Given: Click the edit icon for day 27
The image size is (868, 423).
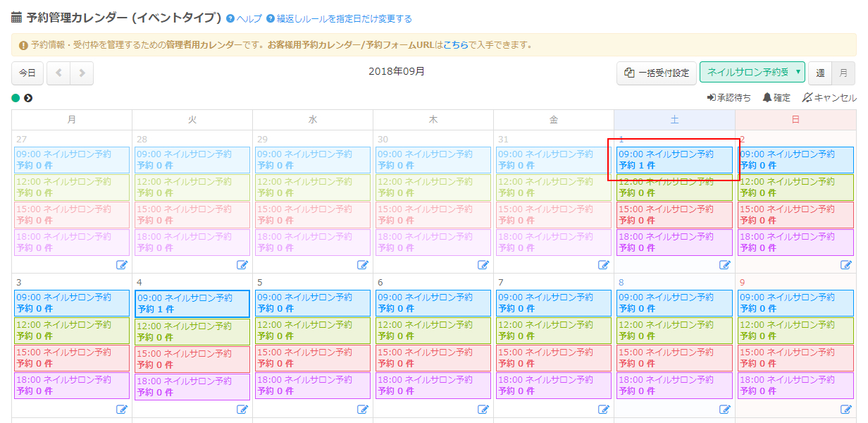Looking at the screenshot, I should point(122,265).
